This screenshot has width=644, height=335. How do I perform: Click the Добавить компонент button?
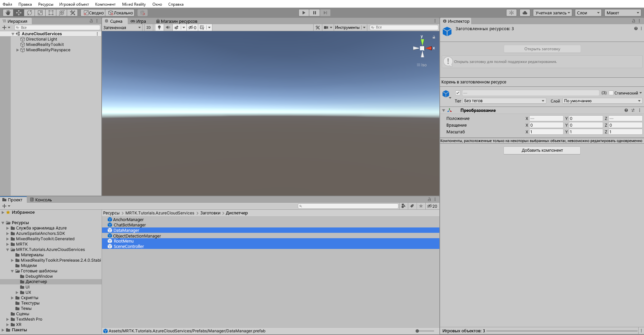542,150
